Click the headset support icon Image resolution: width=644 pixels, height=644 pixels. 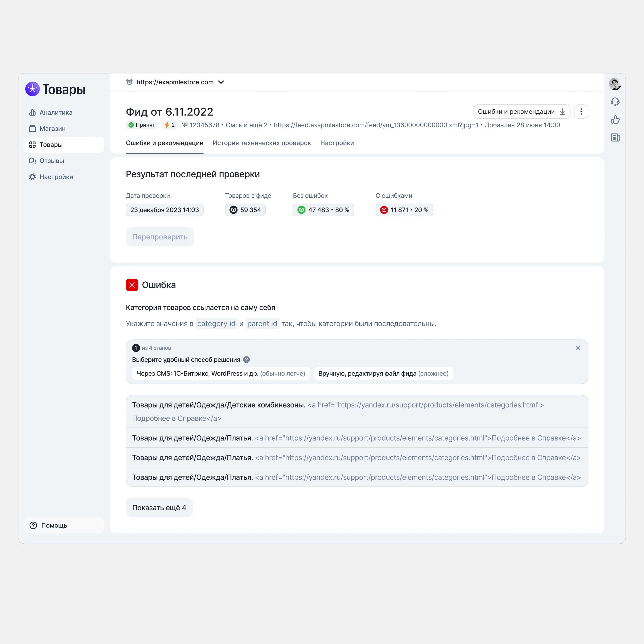tap(615, 102)
